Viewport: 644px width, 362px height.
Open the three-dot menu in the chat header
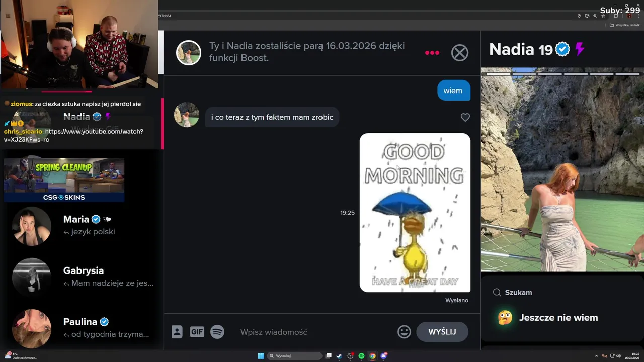(432, 53)
